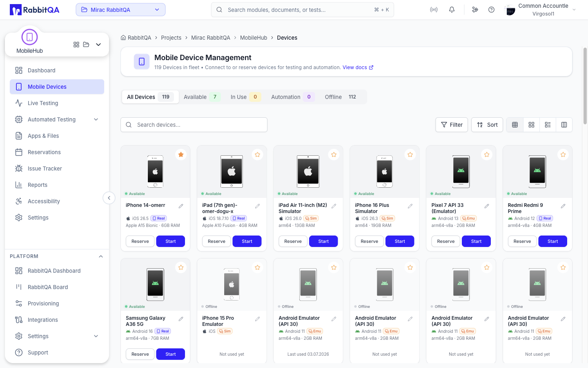The image size is (588, 368).
Task: Unfavorite the iPhone 14-omerr device
Action: tap(181, 155)
